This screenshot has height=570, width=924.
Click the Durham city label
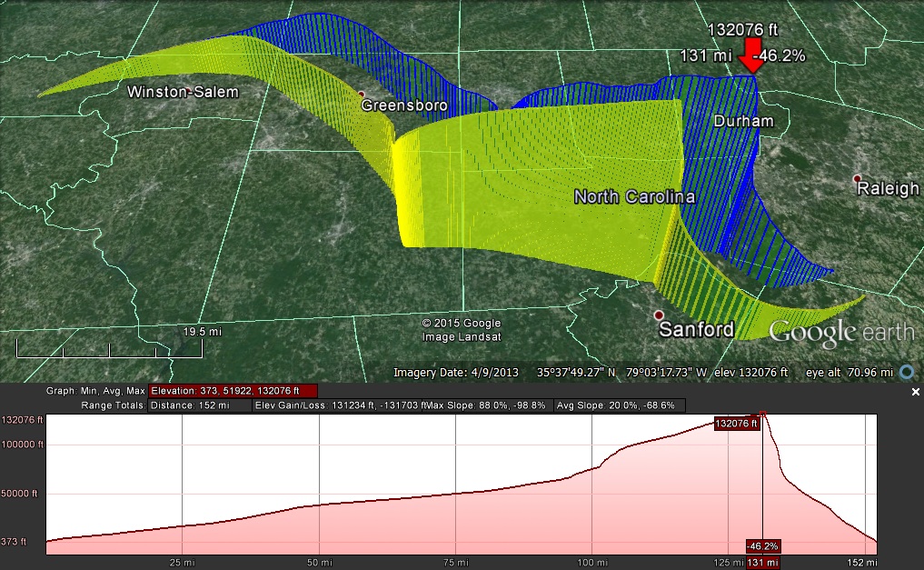pyautogui.click(x=743, y=122)
